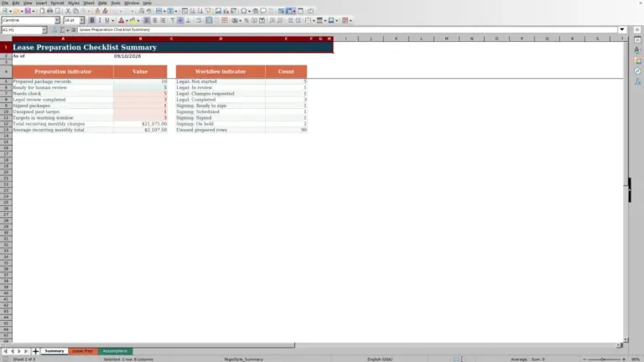Screen dimensions: 644x362
Task: Click the Find and Replace icon
Action: [x=141, y=11]
